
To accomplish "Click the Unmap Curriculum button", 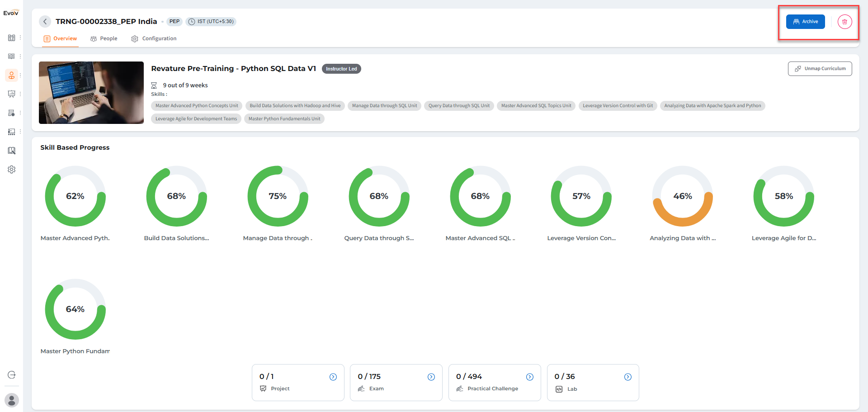I will (x=820, y=69).
